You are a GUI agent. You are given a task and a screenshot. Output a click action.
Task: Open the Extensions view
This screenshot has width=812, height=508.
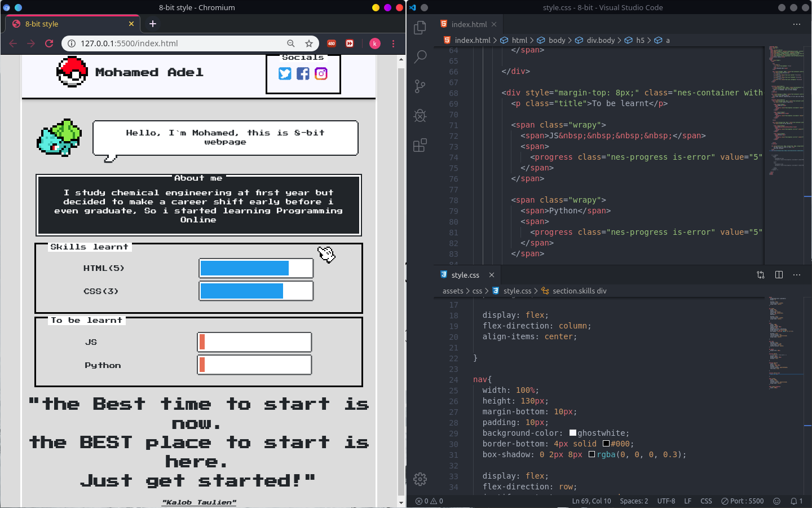[x=420, y=145]
